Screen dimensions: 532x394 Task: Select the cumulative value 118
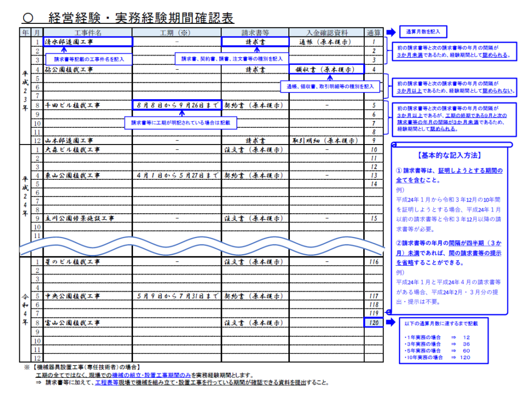point(374,305)
